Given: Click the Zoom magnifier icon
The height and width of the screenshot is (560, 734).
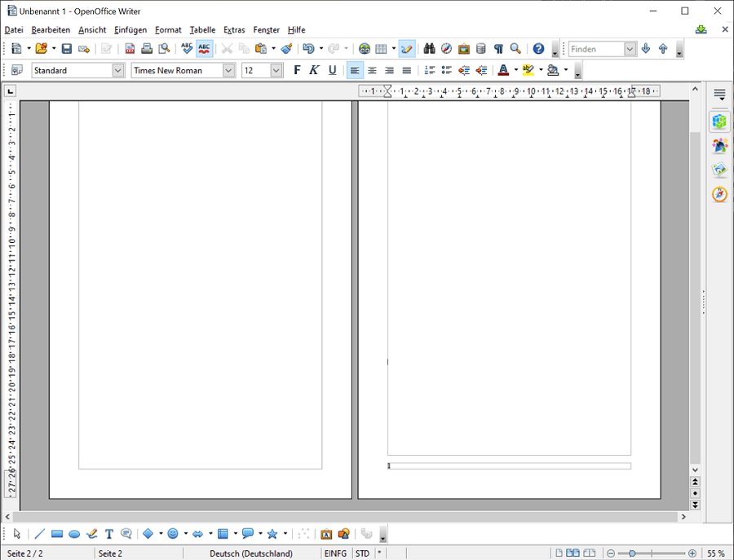Looking at the screenshot, I should (x=515, y=49).
